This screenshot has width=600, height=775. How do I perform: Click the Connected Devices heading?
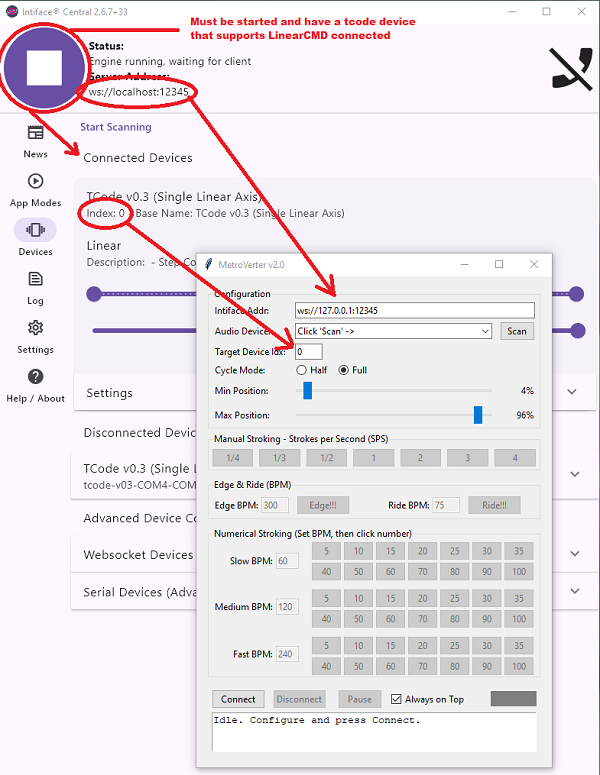tap(138, 158)
